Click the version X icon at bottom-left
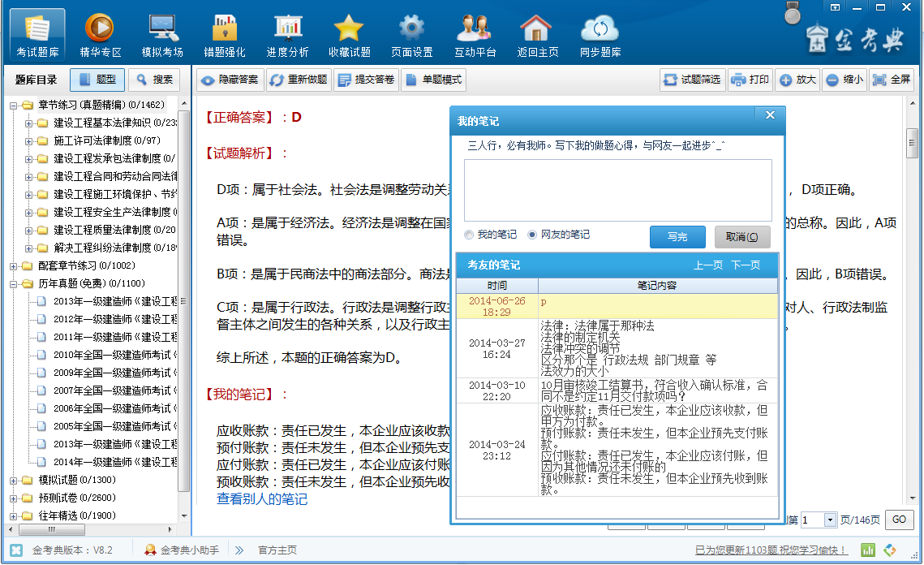This screenshot has width=924, height=565. point(16,550)
